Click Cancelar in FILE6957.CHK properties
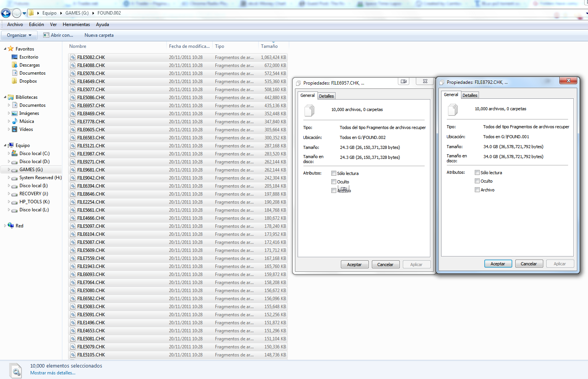 pyautogui.click(x=385, y=264)
